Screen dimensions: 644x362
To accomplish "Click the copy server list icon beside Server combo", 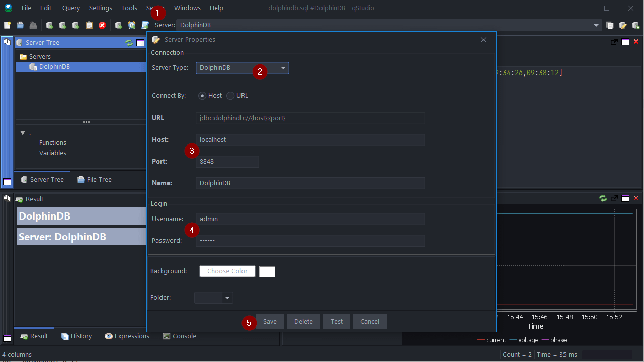I will [610, 25].
